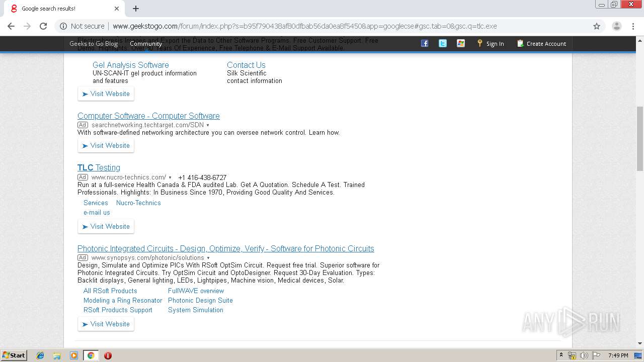Viewport: 644px width, 362px height.
Task: Open Modeling a Ring Resonator sitelink
Action: point(123,300)
